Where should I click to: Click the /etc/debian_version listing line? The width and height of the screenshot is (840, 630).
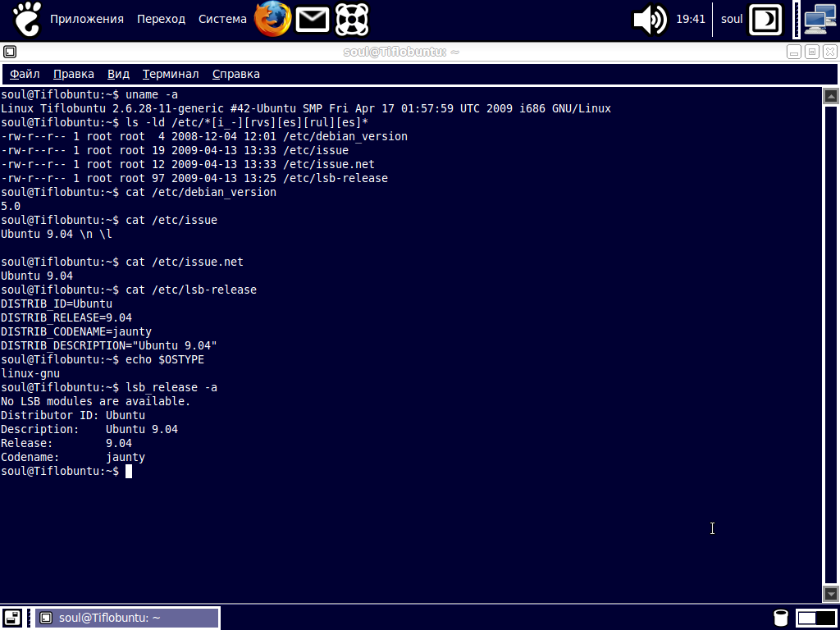pos(204,137)
